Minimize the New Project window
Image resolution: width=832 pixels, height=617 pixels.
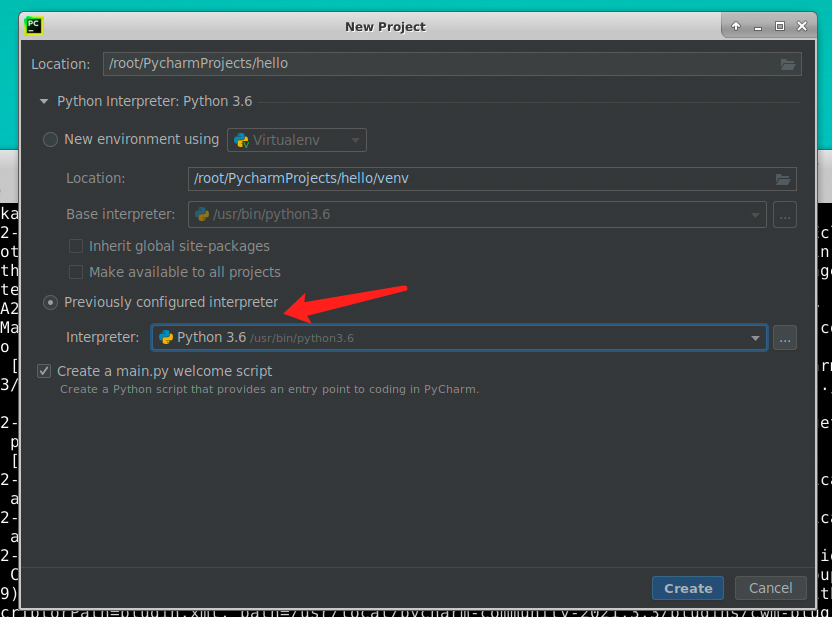758,26
